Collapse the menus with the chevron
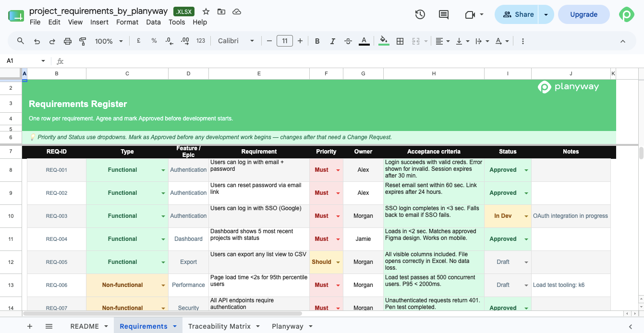This screenshot has width=644, height=333. 623,41
